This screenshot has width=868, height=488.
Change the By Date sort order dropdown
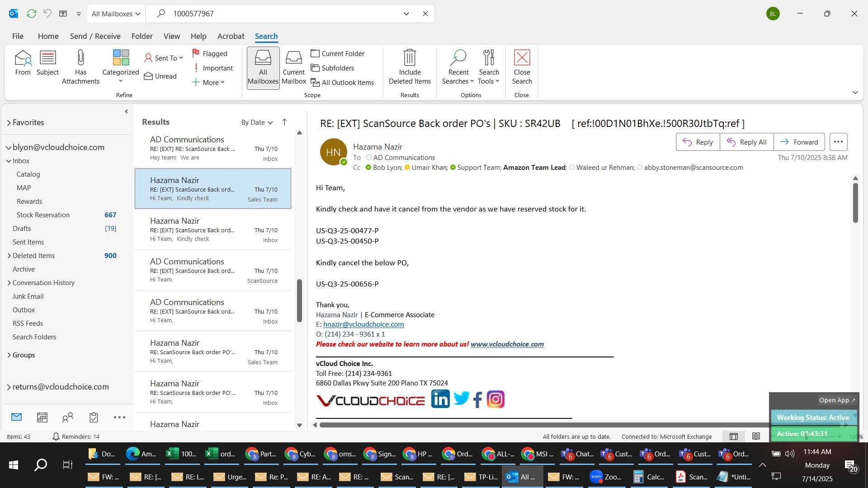pos(257,122)
